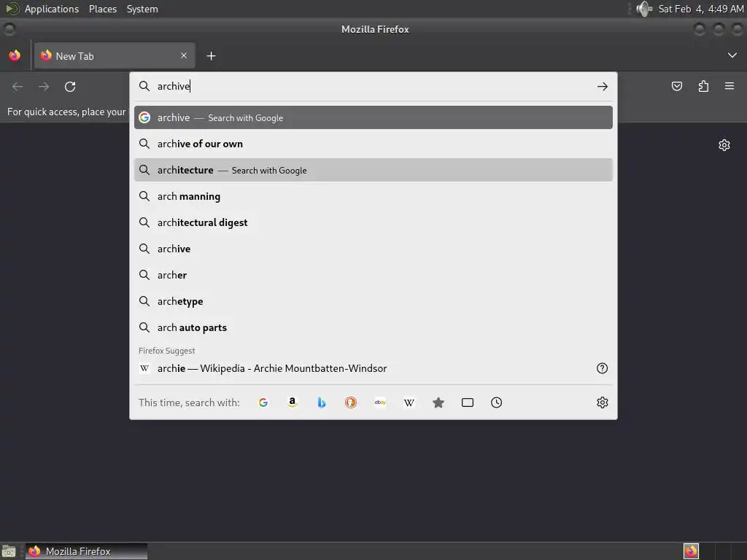Go back one page
The width and height of the screenshot is (747, 560).
click(x=18, y=87)
